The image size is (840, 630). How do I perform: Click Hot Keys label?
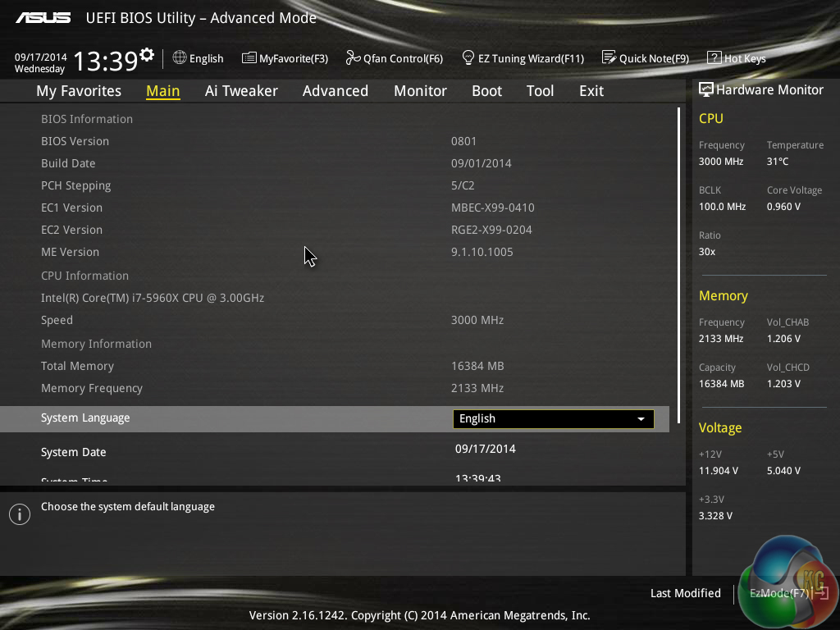(745, 58)
